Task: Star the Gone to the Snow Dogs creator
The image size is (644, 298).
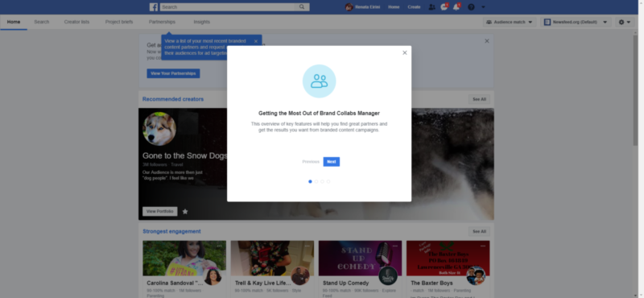Action: [185, 211]
